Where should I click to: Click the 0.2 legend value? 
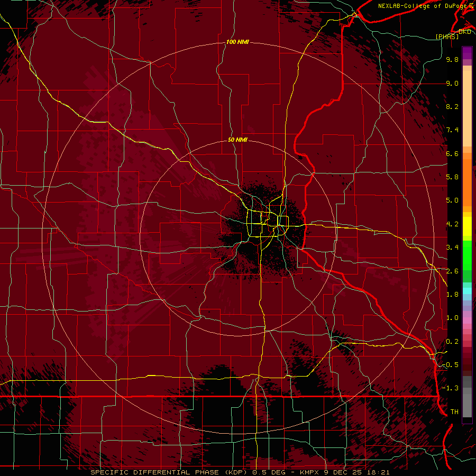pos(452,342)
